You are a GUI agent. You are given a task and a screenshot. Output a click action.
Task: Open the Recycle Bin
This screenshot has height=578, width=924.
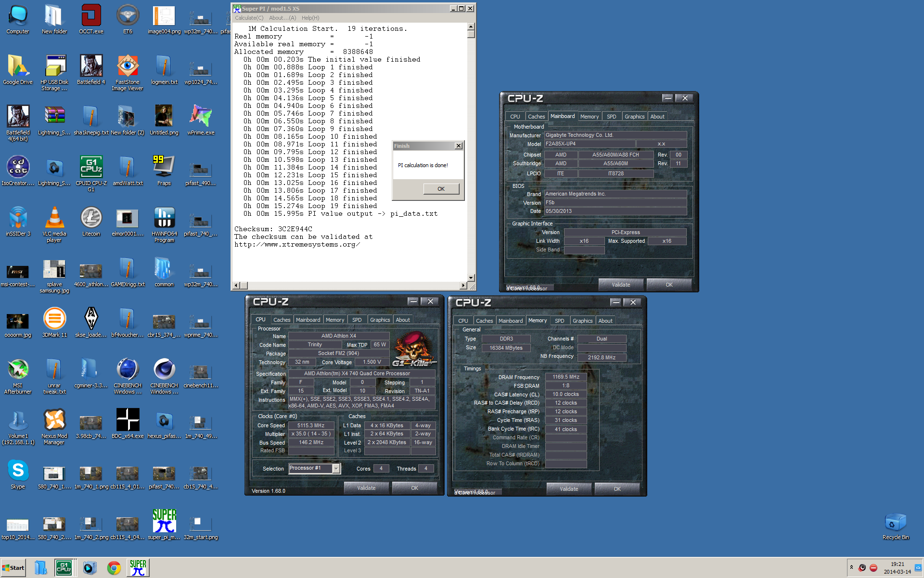(x=896, y=526)
